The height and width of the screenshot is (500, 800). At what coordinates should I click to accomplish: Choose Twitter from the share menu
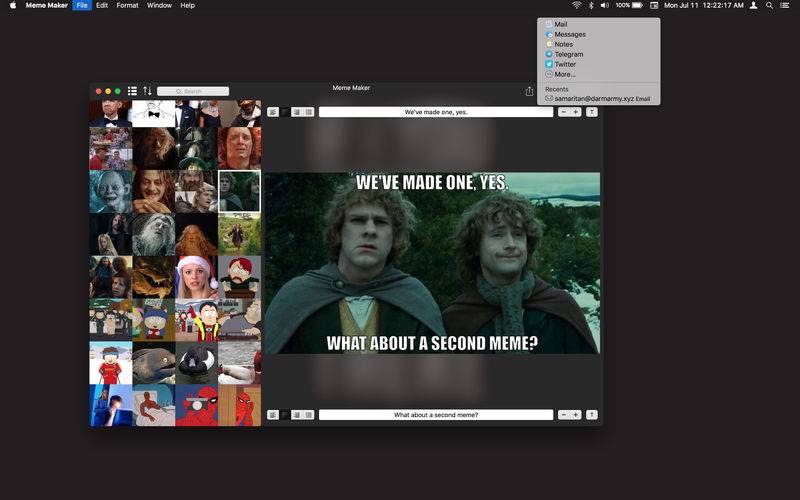(x=565, y=64)
